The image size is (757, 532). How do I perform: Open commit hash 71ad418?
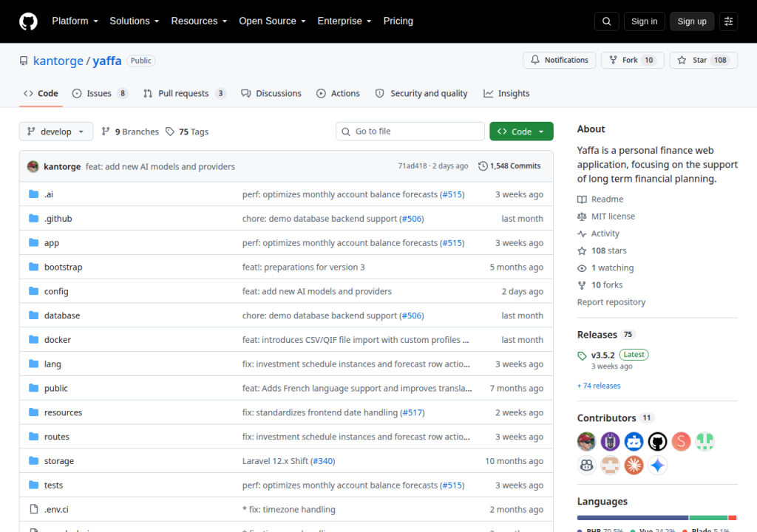(x=413, y=166)
